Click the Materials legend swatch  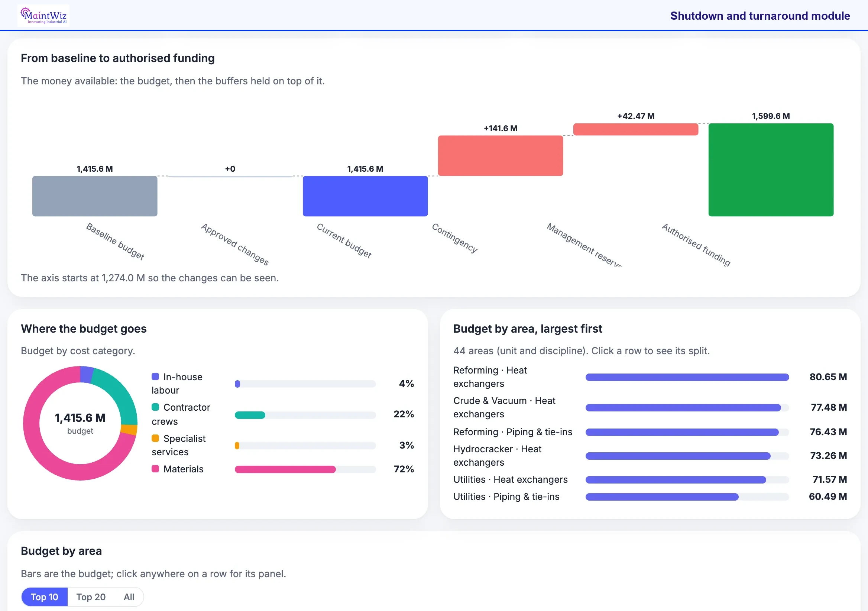155,469
